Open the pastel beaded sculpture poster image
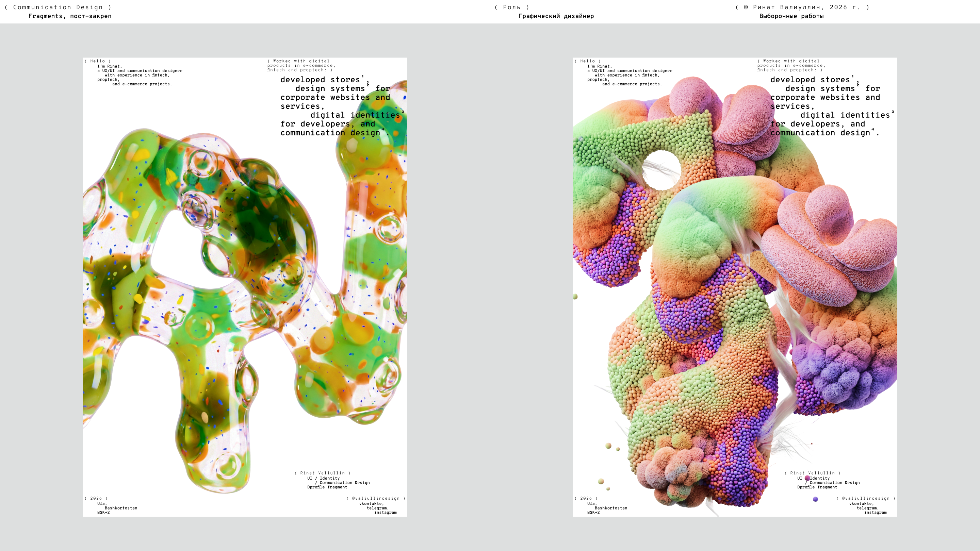The image size is (980, 551). (735, 287)
